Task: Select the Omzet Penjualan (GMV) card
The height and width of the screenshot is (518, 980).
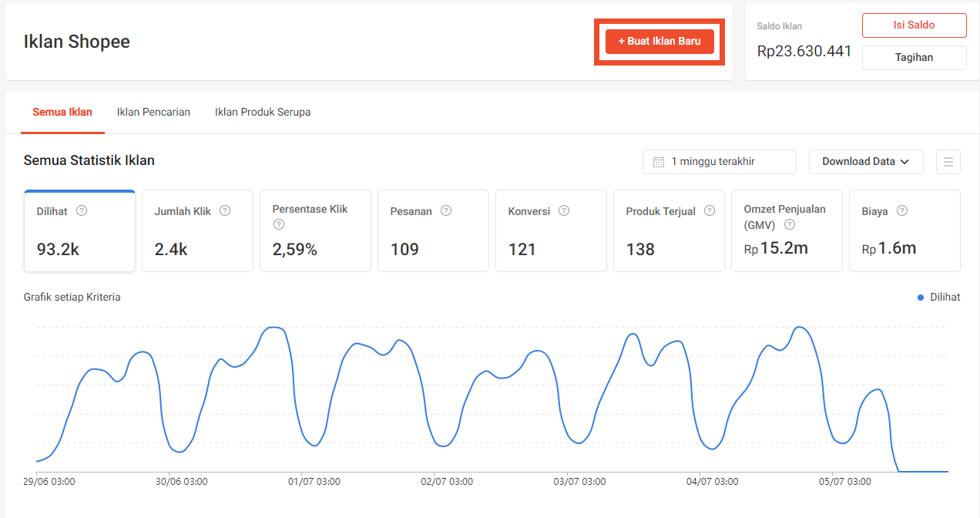Action: pyautogui.click(x=787, y=231)
